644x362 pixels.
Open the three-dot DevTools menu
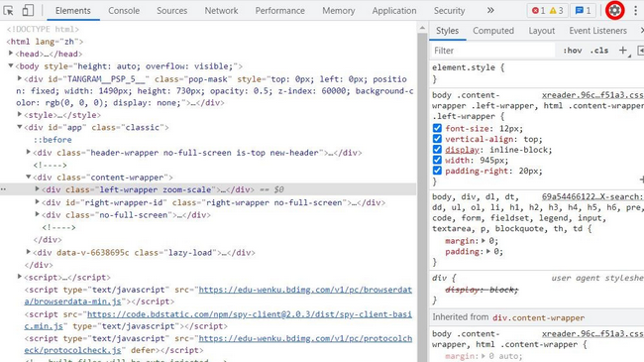coord(635,10)
